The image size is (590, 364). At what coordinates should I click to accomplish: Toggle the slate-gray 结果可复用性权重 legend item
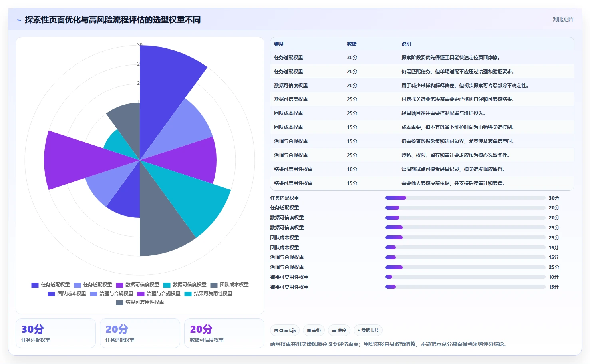(x=140, y=302)
